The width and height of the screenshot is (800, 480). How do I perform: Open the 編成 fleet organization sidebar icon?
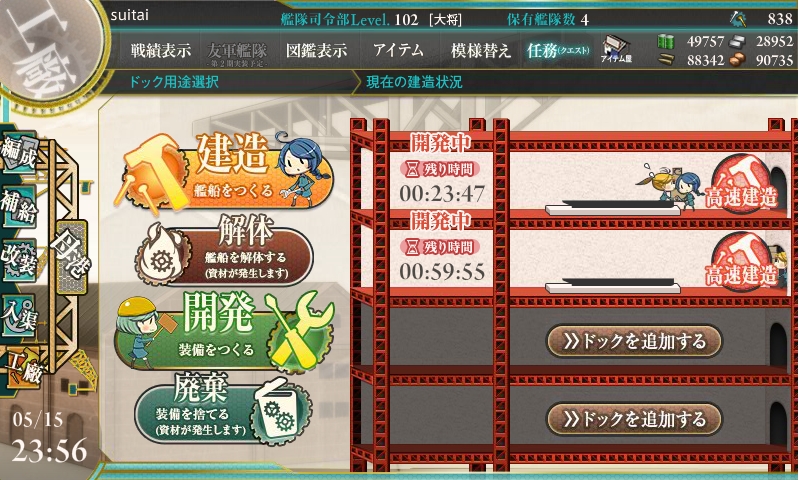pos(19,153)
